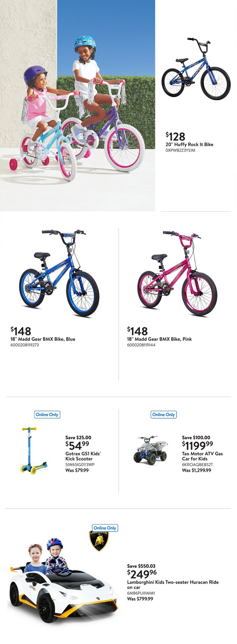Open the 20" Huffy Rock It Bike title
The image size is (237, 644).
tap(189, 145)
